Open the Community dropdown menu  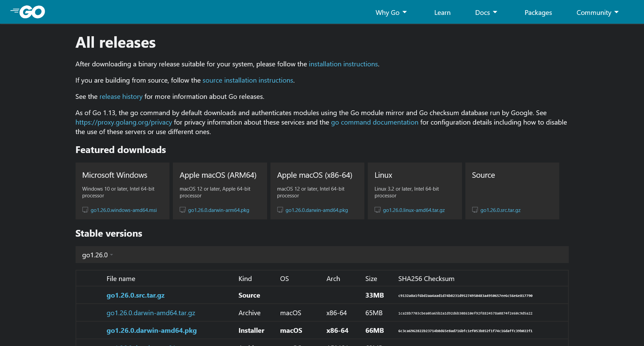(x=597, y=13)
